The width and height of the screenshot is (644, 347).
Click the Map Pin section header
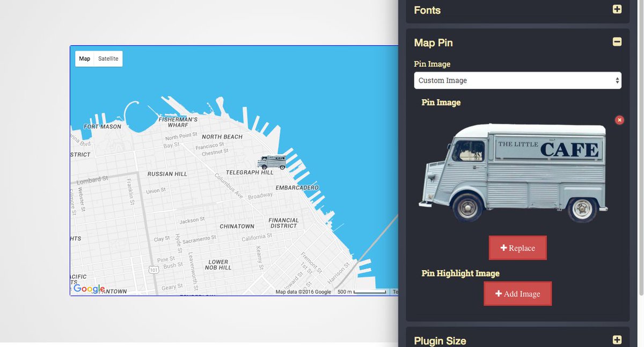pos(518,42)
